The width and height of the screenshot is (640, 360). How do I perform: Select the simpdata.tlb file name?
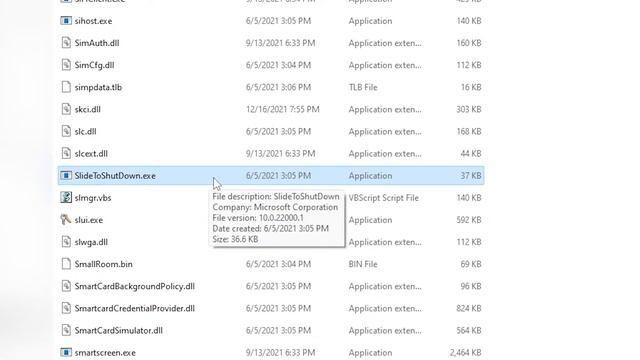pos(98,87)
